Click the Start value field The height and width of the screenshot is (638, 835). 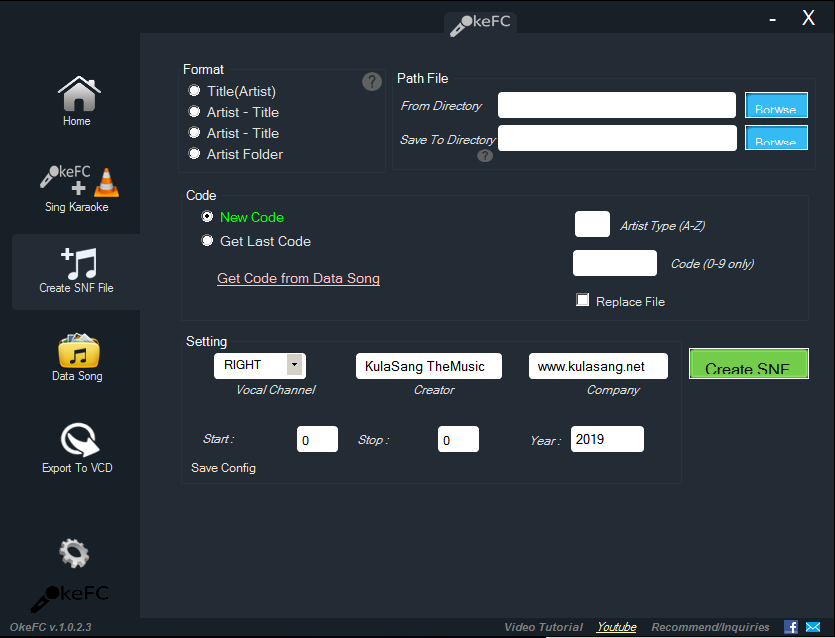[317, 439]
